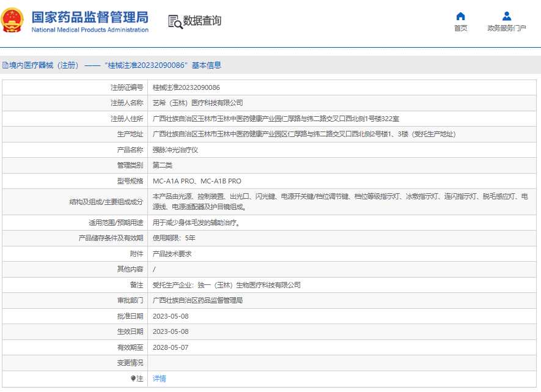Click product name 强脉冲光治疗仪
This screenshot has width=541, height=392.
click(x=175, y=150)
